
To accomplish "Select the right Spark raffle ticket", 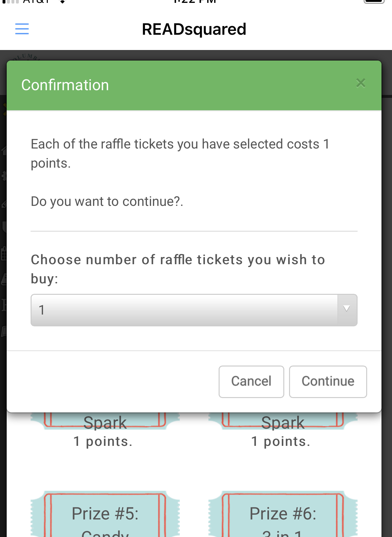I will [x=283, y=421].
